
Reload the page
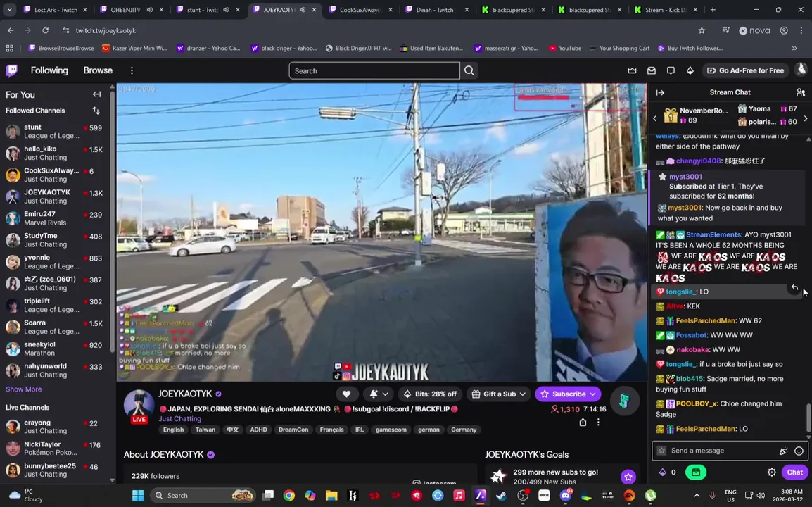(46, 30)
